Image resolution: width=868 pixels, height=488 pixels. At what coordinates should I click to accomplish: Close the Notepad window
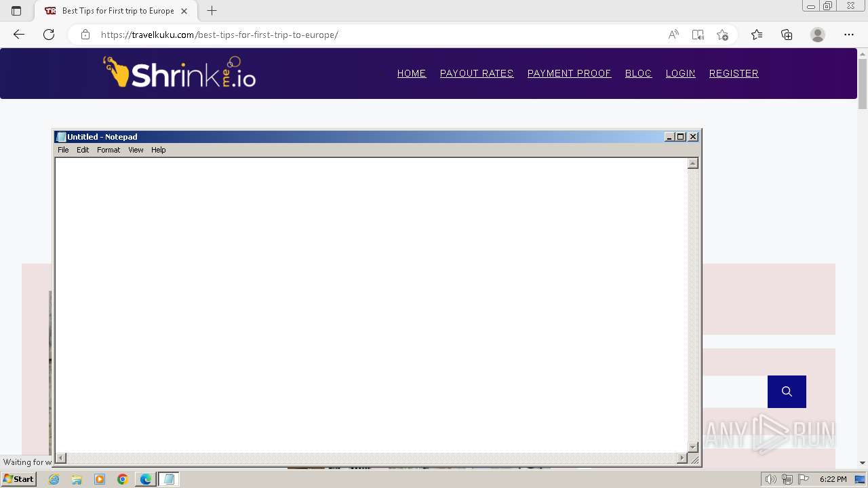click(x=693, y=137)
